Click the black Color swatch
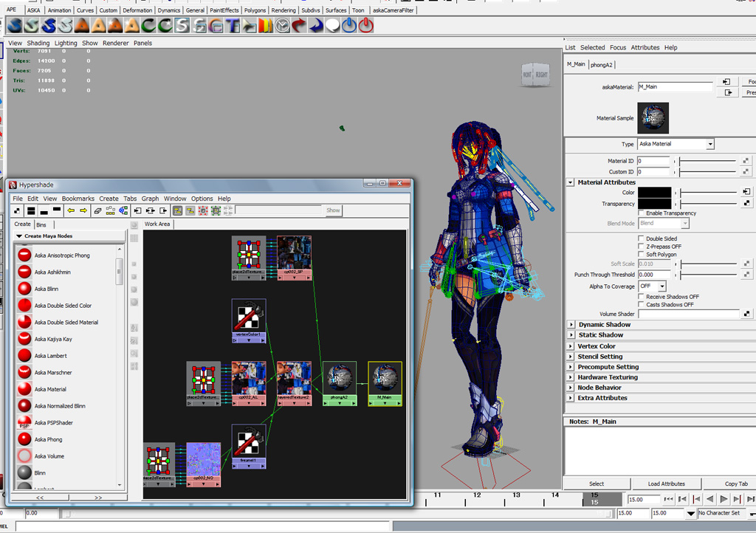Screen dimensions: 756x533 click(x=654, y=192)
